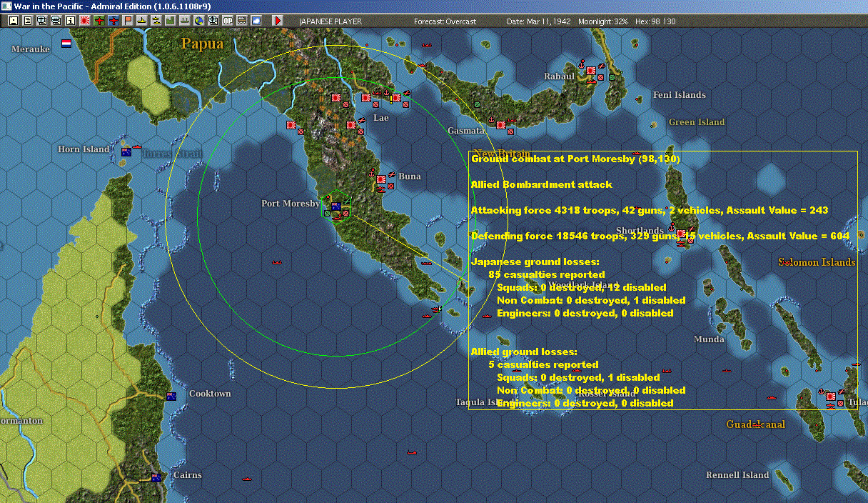The width and height of the screenshot is (868, 503).
Task: Select Japanese base with yellow exclamation near Lae
Action: [x=396, y=98]
